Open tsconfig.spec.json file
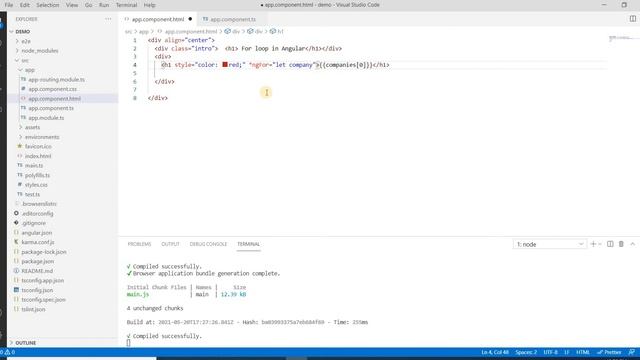 [x=43, y=300]
